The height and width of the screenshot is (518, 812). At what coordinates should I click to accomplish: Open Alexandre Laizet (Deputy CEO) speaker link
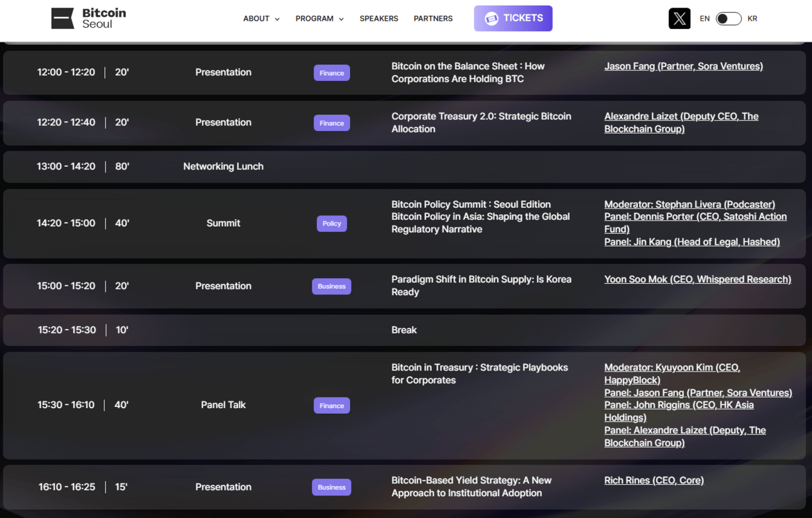click(681, 122)
